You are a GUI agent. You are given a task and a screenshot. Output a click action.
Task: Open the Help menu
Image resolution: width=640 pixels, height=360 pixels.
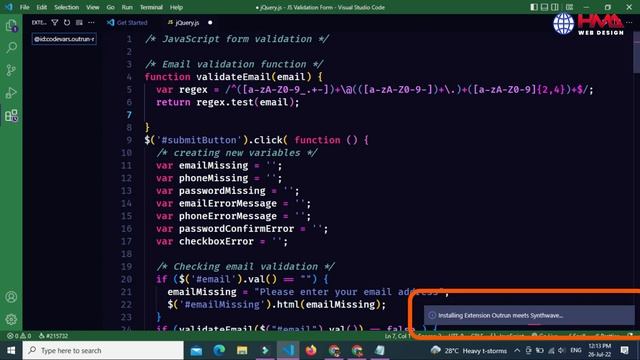coord(176,7)
